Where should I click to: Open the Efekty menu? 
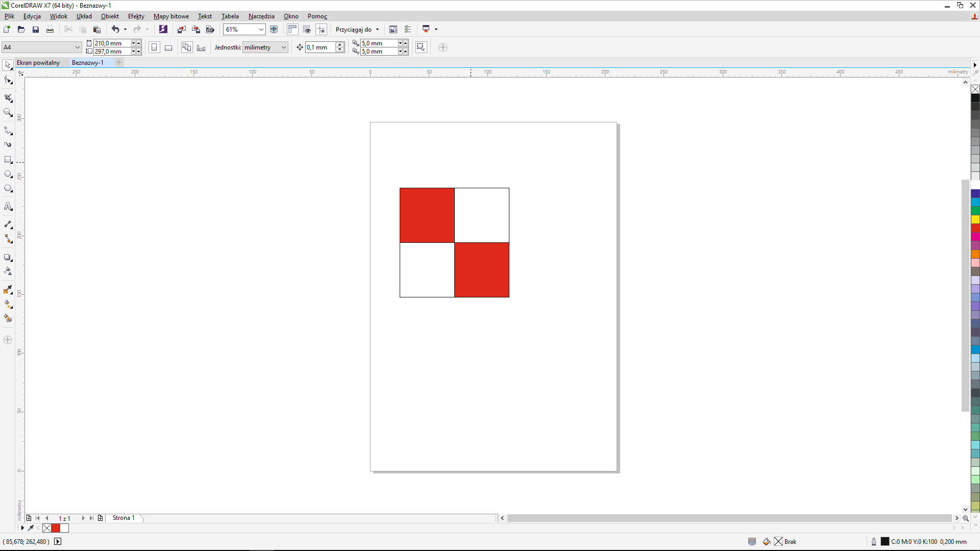(136, 16)
